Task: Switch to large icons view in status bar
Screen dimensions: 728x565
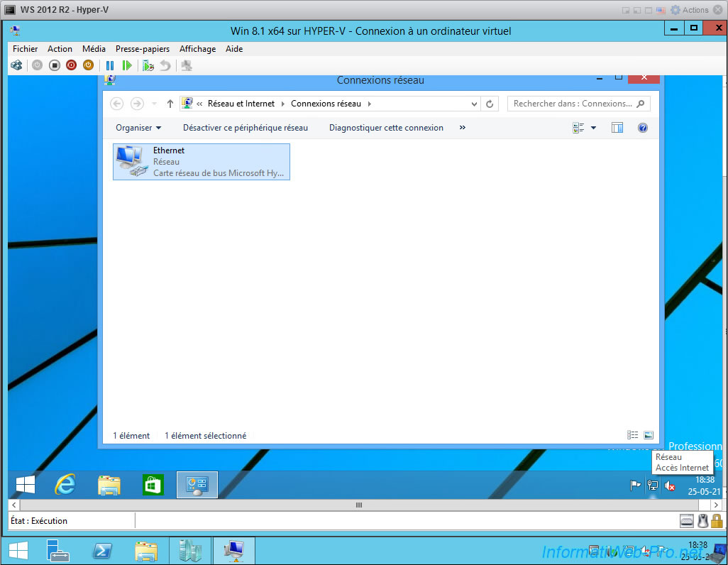Action: coord(649,435)
